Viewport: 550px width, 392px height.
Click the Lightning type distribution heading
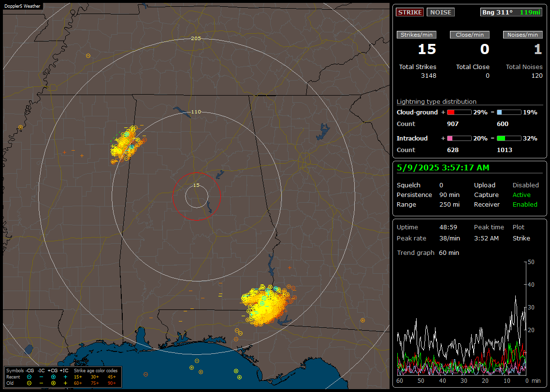pyautogui.click(x=436, y=101)
